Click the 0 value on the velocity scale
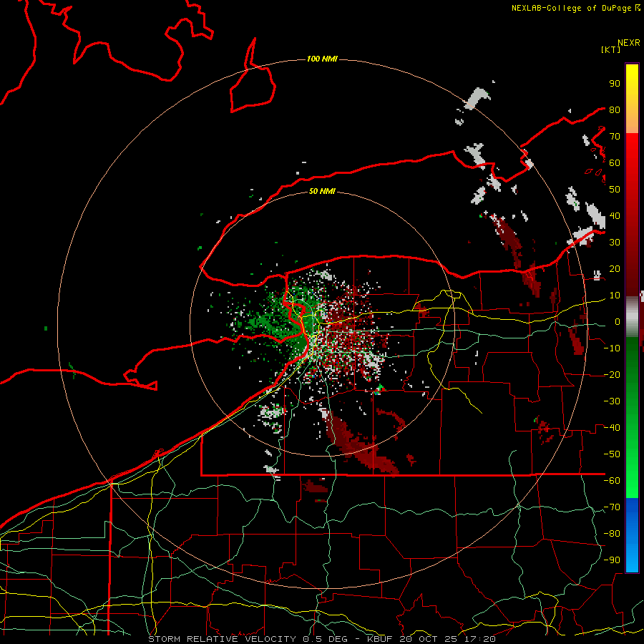This screenshot has height=644, width=644. click(x=618, y=322)
